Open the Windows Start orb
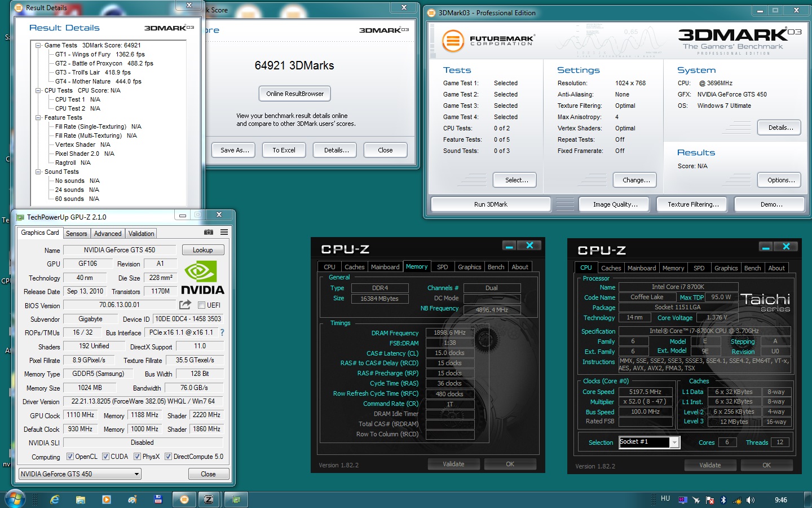 tap(15, 499)
